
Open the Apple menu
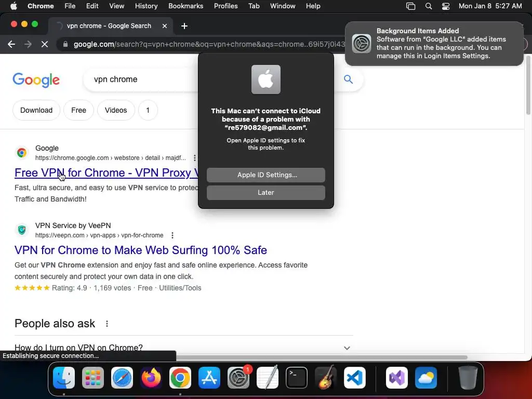click(x=14, y=6)
